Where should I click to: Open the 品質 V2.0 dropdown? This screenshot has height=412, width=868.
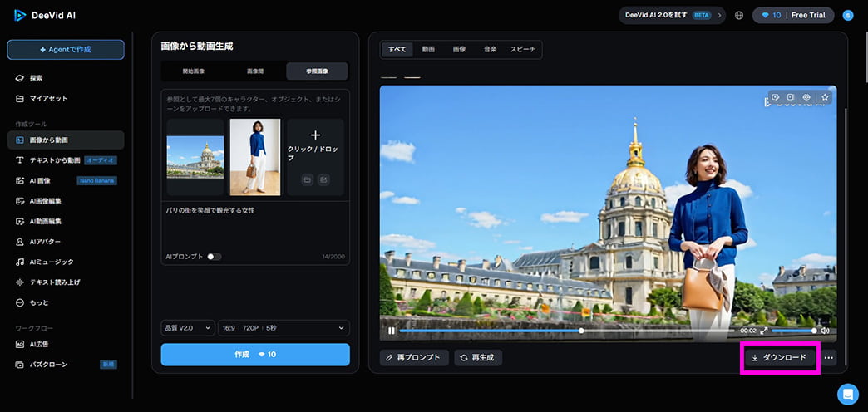(x=188, y=328)
